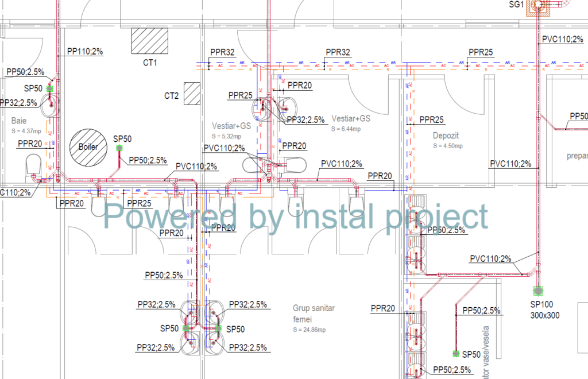The width and height of the screenshot is (588, 379).
Task: Click the SG1 riser symbol
Action: (x=539, y=5)
